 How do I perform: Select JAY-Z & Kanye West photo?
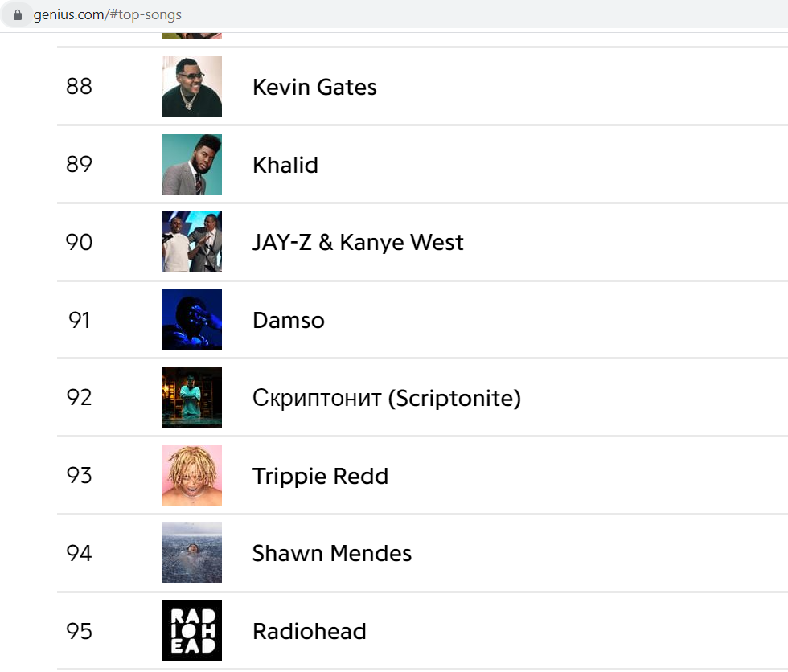click(x=191, y=242)
